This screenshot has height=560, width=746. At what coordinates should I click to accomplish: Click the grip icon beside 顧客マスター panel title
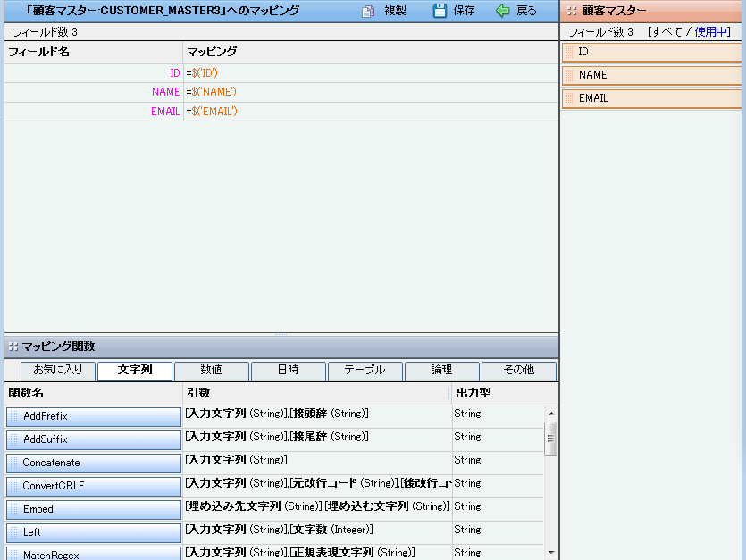tap(572, 11)
